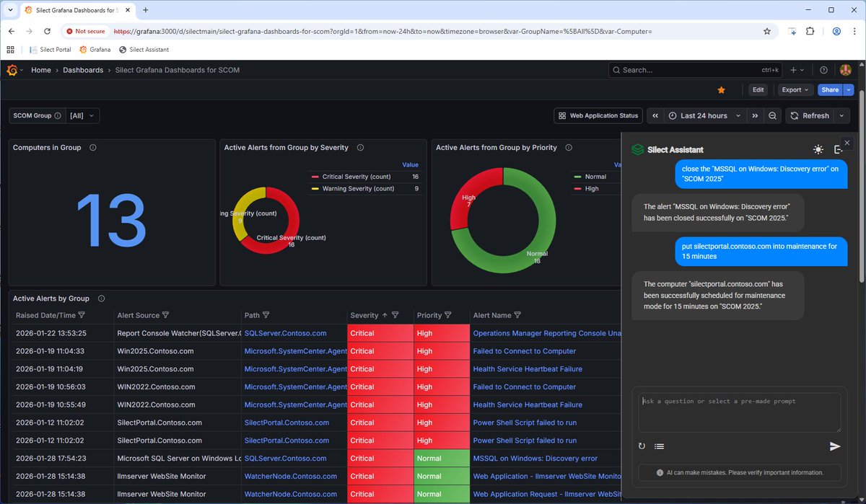Viewport: 866px width, 504px height.
Task: Click the Share button
Action: click(x=830, y=90)
